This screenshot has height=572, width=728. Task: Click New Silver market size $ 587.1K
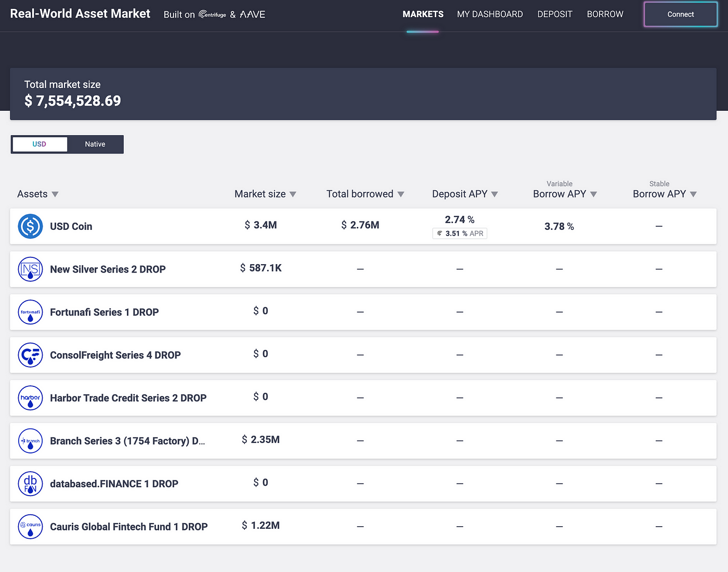click(x=261, y=268)
